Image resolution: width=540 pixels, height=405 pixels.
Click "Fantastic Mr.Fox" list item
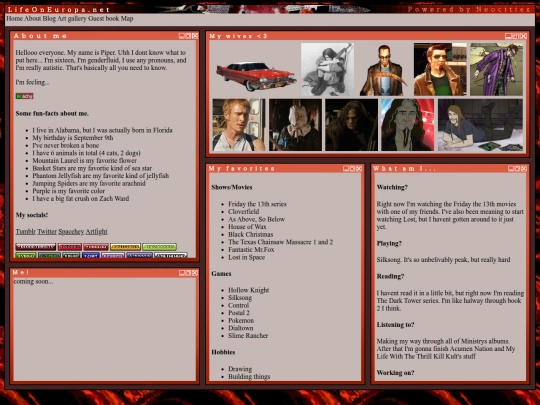click(251, 249)
